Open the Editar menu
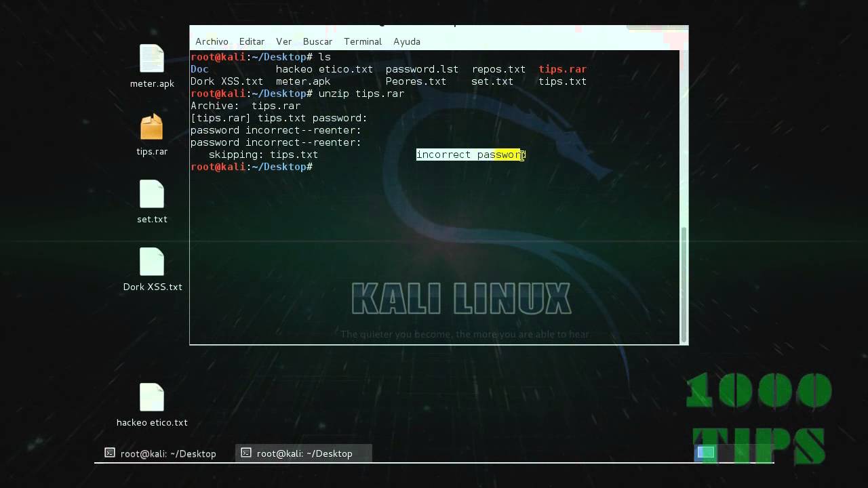The image size is (868, 488). click(252, 41)
